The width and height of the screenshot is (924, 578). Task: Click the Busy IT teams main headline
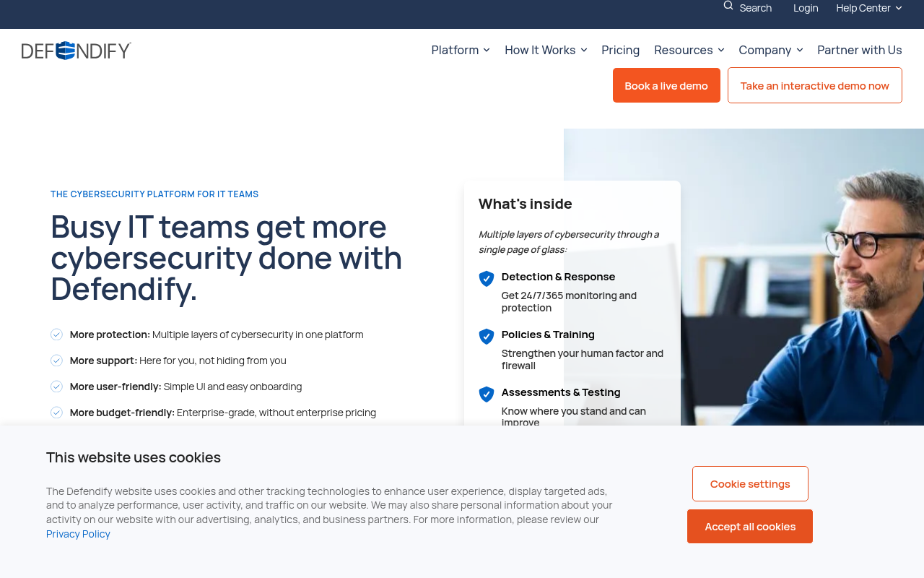pyautogui.click(x=227, y=258)
